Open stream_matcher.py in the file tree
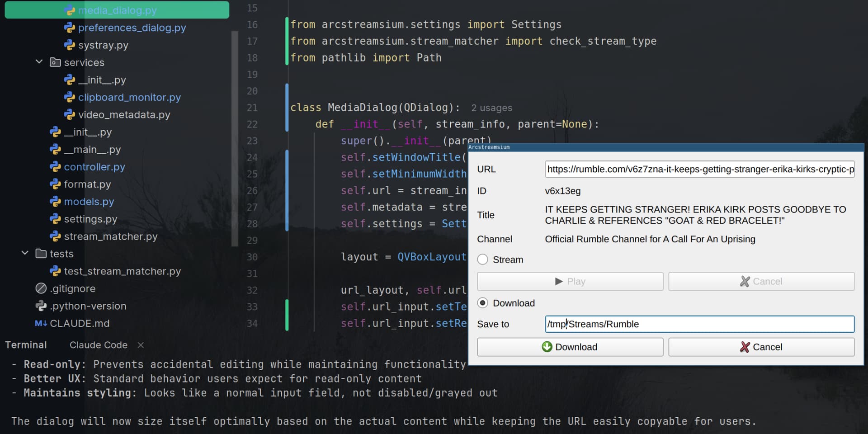Viewport: 868px width, 434px height. pyautogui.click(x=110, y=236)
